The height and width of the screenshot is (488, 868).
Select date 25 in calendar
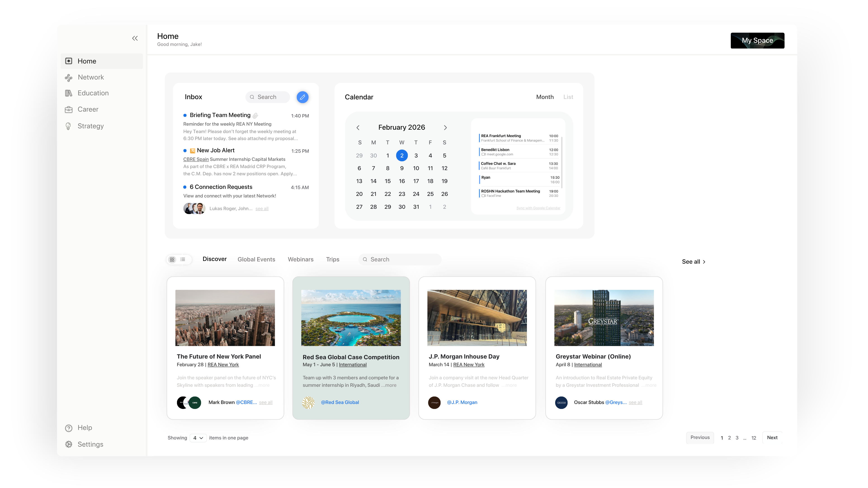click(x=430, y=194)
